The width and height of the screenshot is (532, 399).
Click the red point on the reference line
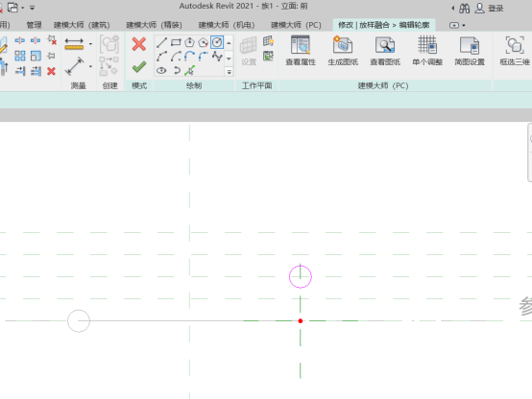301,320
